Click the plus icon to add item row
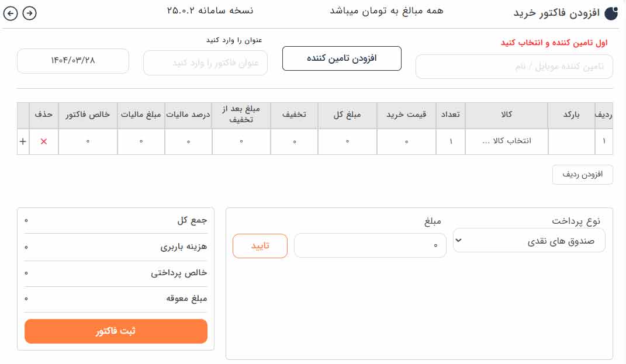 (23, 141)
